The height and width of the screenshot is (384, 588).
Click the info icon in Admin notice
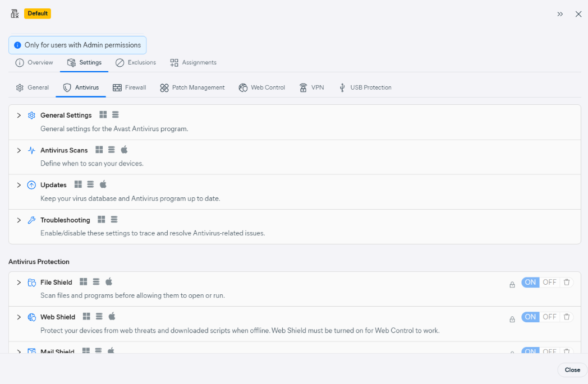pos(17,45)
